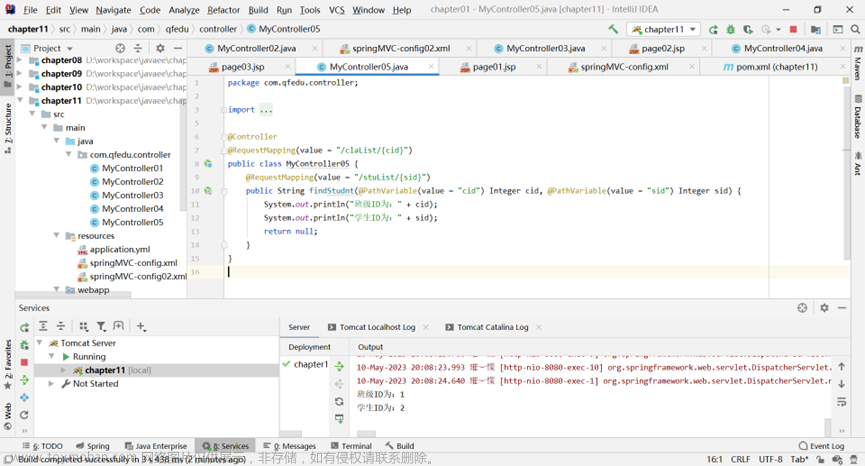Expand chapter10 module node
Viewport: 865px width, 466px height.
point(20,87)
